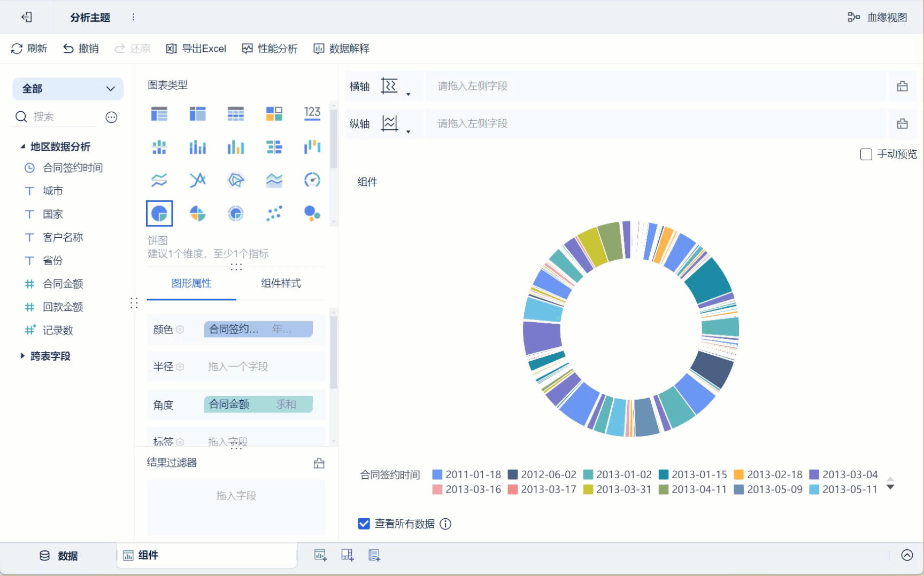The height and width of the screenshot is (576, 924).
Task: Choose the gauge chart type icon
Action: pyautogui.click(x=312, y=180)
